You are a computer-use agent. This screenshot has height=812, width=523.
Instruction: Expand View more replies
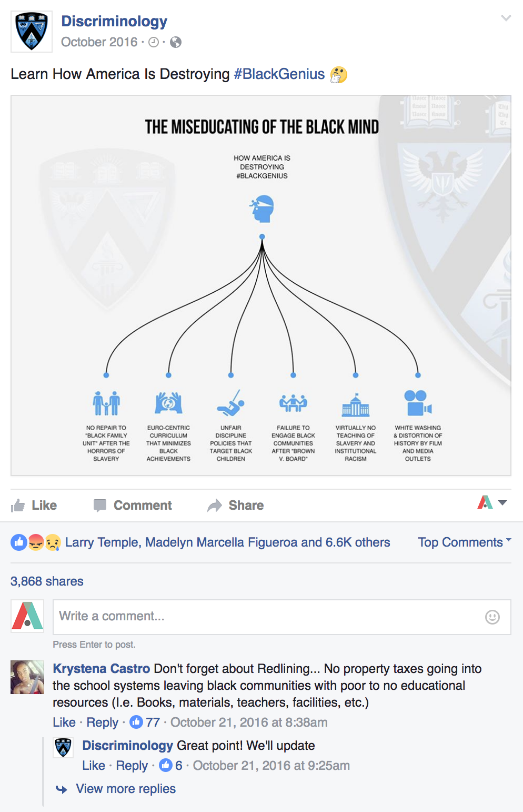click(126, 789)
